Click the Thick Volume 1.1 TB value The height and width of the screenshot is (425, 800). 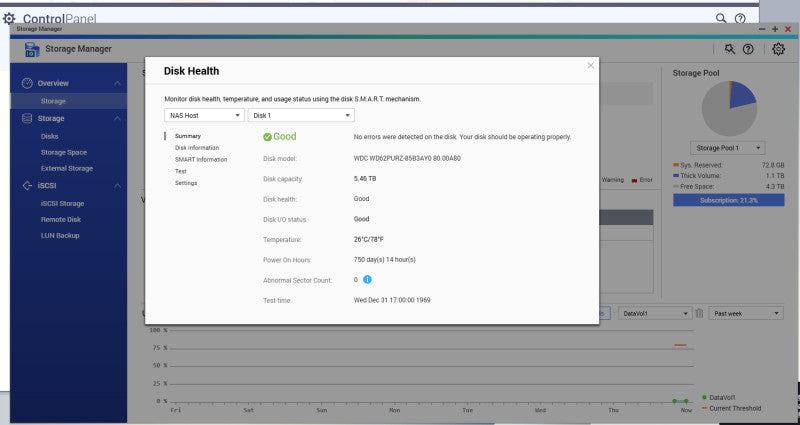(x=775, y=176)
